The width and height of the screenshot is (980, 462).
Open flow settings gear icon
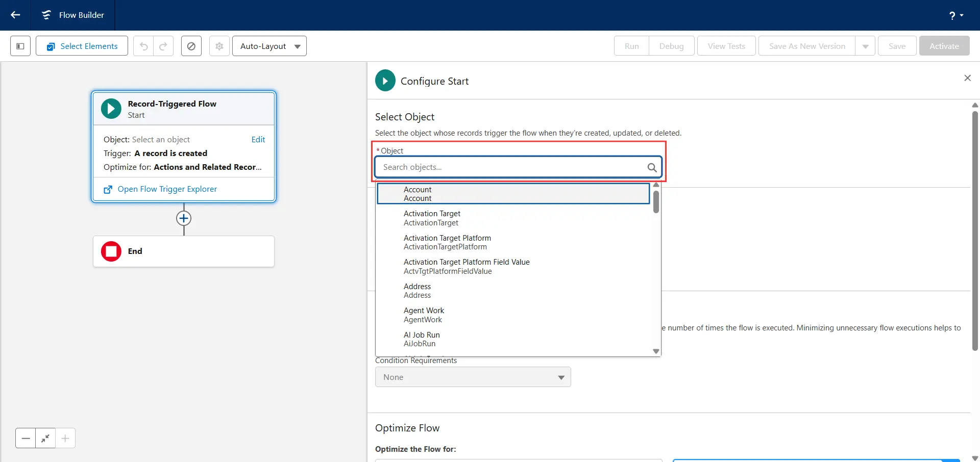[x=219, y=46]
